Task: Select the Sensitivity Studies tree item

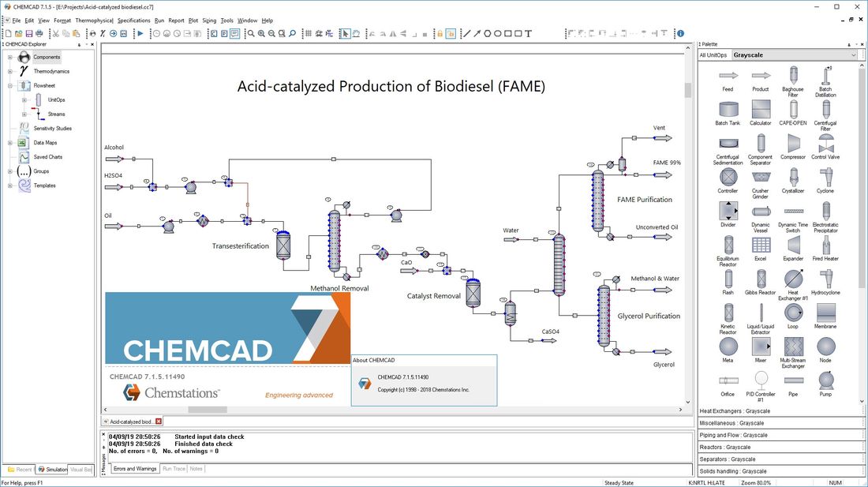Action: coord(53,129)
